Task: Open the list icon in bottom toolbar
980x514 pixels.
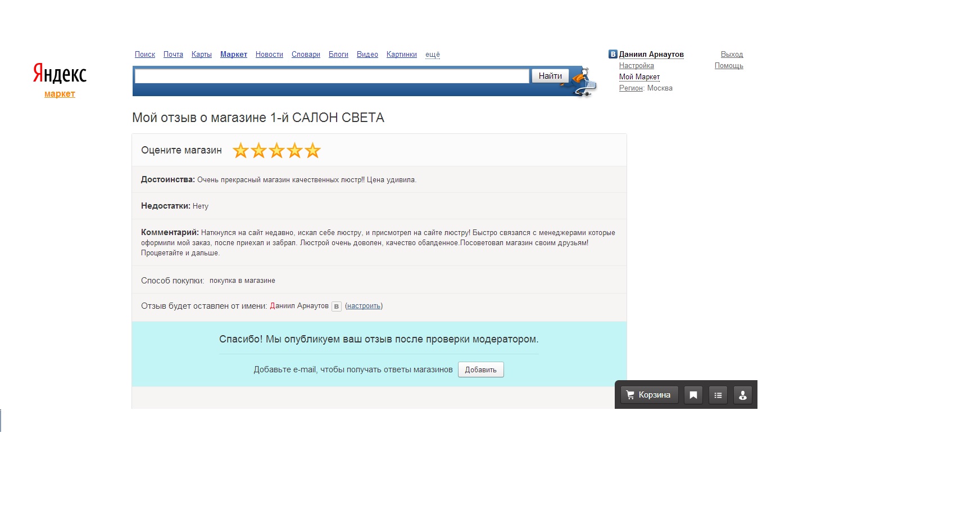Action: (718, 395)
